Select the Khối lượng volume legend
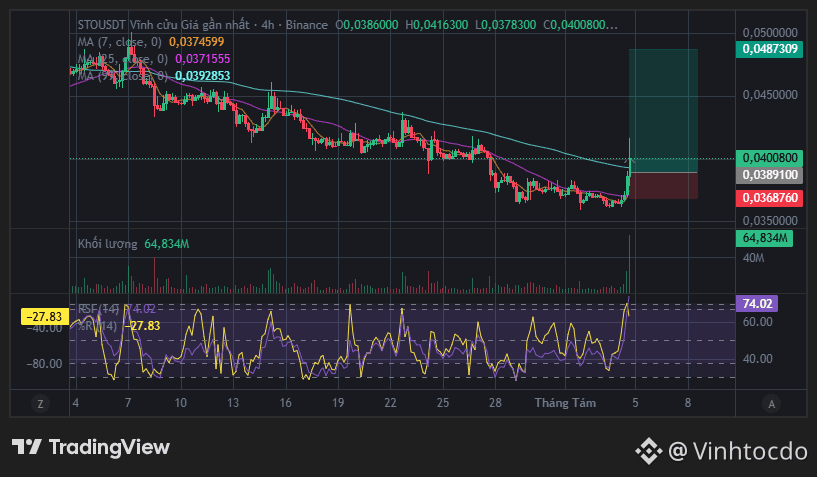This screenshot has width=817, height=477. pyautogui.click(x=107, y=244)
